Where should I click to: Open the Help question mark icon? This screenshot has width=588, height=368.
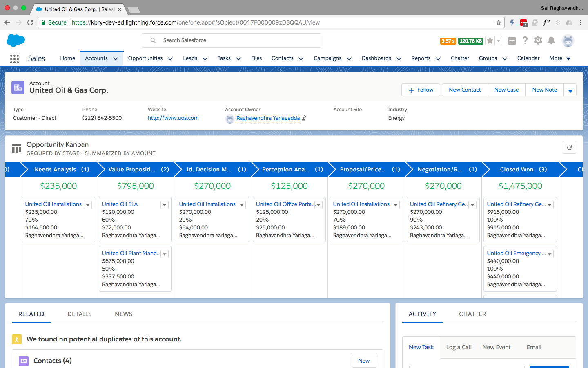(x=525, y=40)
